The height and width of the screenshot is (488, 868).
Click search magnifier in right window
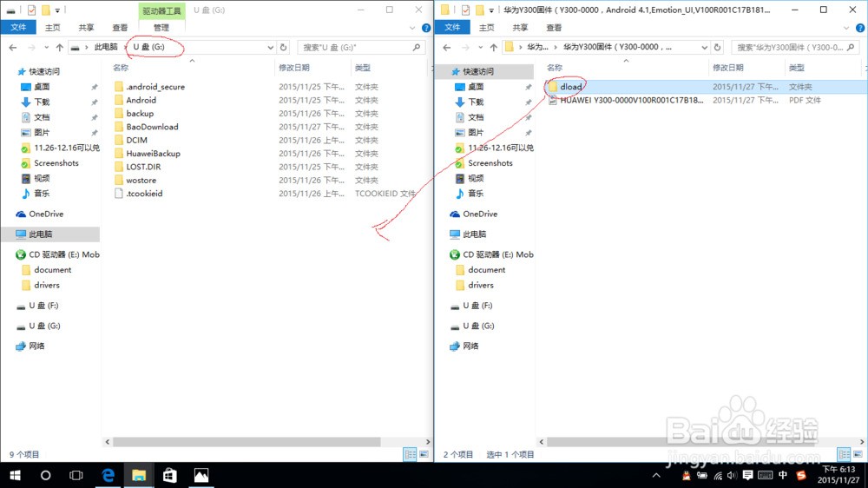(851, 48)
